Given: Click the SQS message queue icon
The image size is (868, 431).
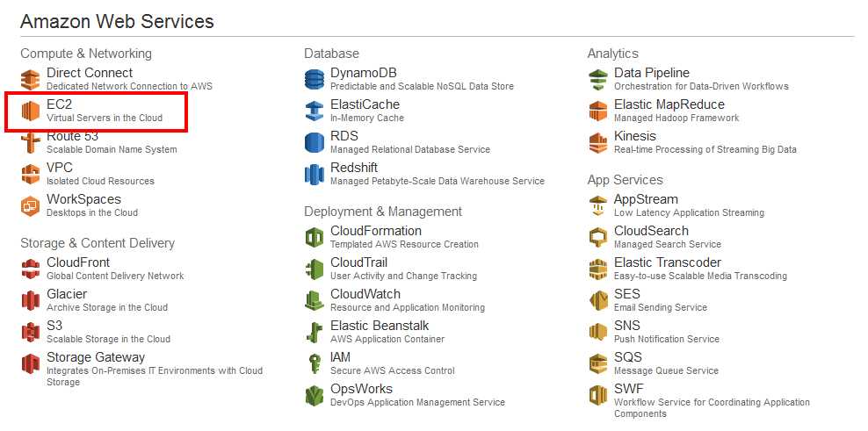Looking at the screenshot, I should coord(598,363).
